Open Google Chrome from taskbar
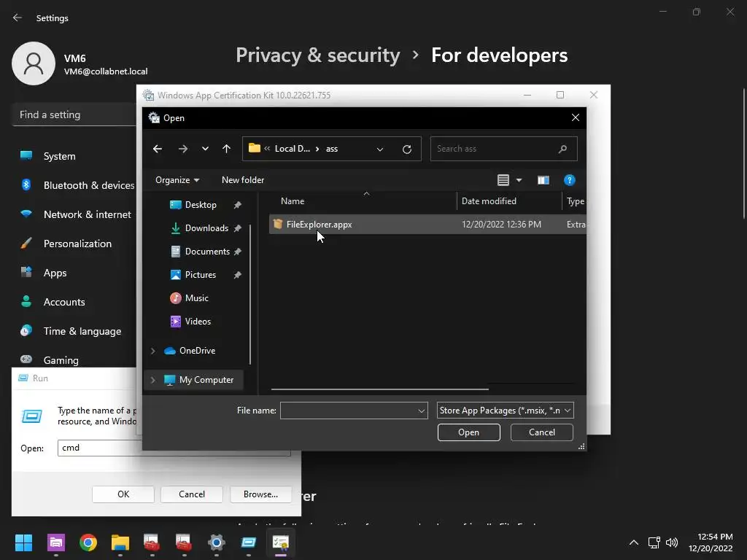Screen dimensions: 747x560 [x=88, y=542]
